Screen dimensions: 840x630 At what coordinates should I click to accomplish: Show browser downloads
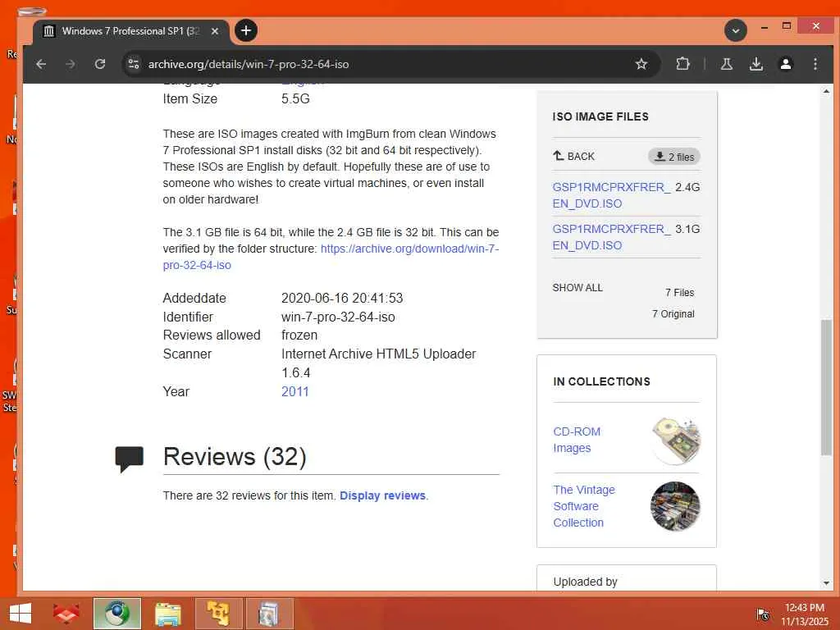(756, 64)
